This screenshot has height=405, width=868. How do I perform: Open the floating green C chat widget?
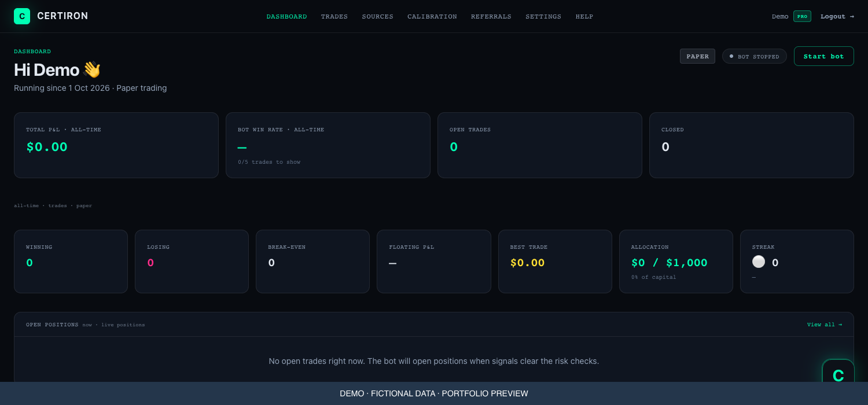(x=838, y=371)
